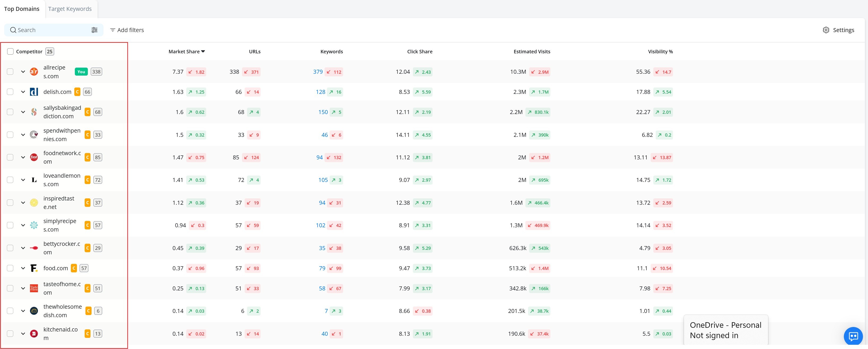Tick the sallysbakingaddiction.com checkbox

click(10, 112)
